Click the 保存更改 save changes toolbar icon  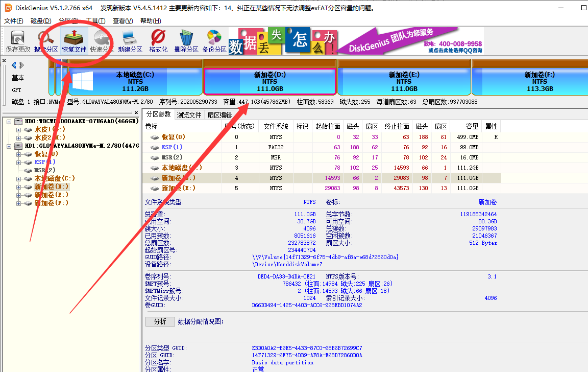(18, 41)
